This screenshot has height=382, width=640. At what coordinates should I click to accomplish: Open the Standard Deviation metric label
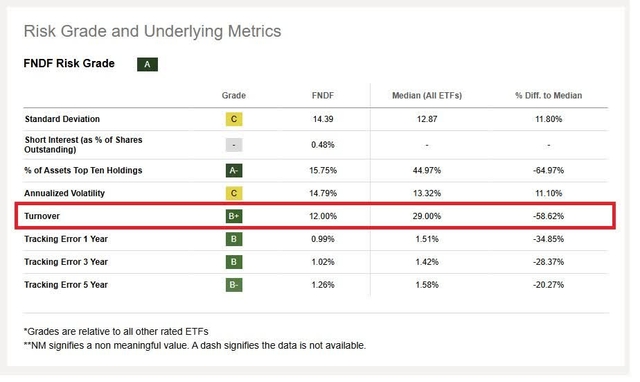[x=62, y=119]
